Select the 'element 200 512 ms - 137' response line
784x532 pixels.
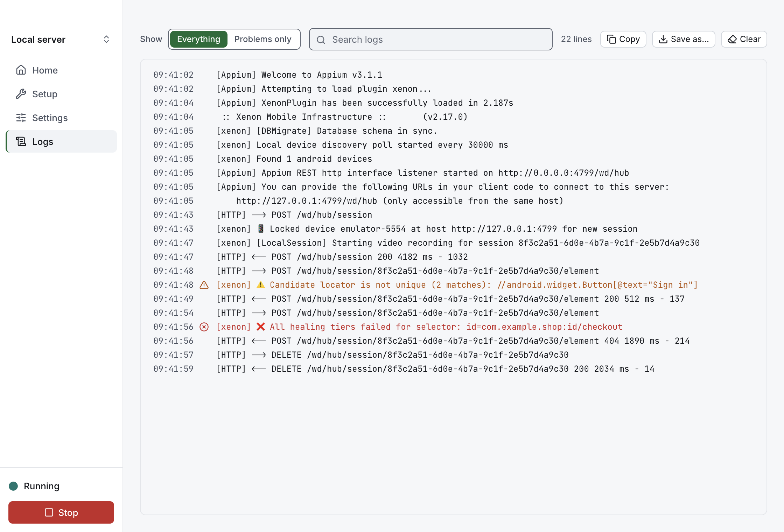[x=453, y=299]
